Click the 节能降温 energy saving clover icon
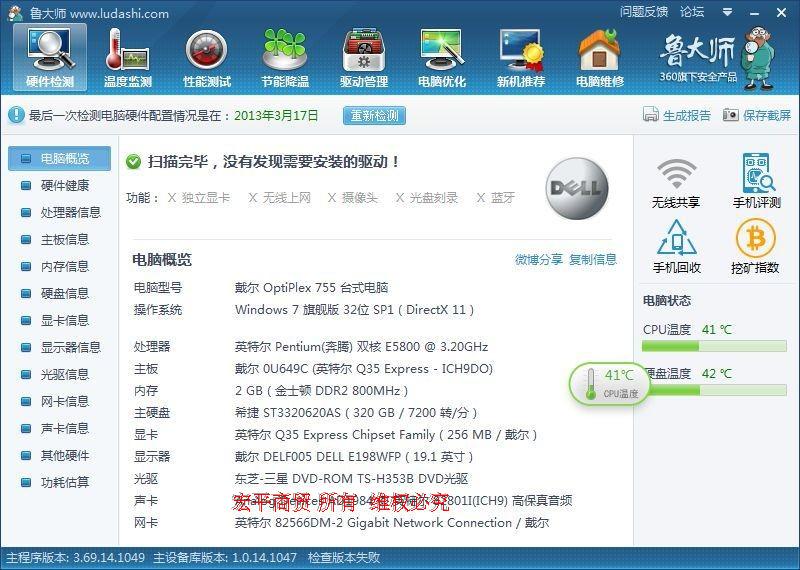 284,52
